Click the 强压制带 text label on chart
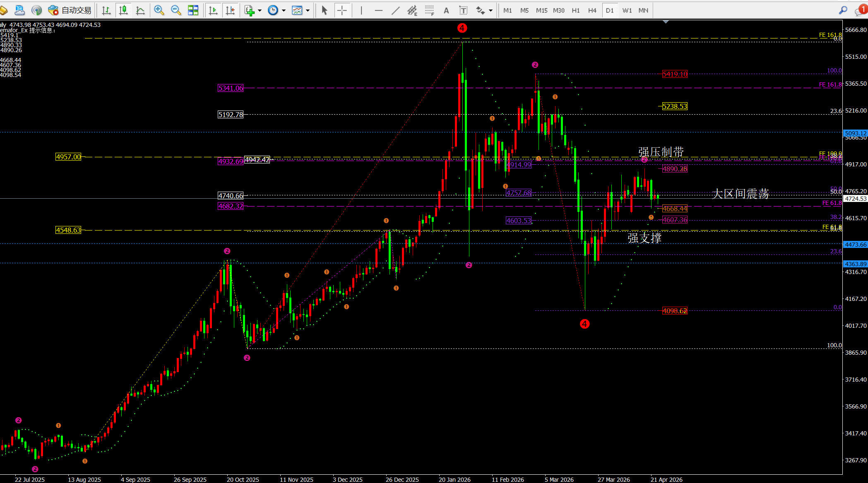This screenshot has width=868, height=483. [661, 152]
